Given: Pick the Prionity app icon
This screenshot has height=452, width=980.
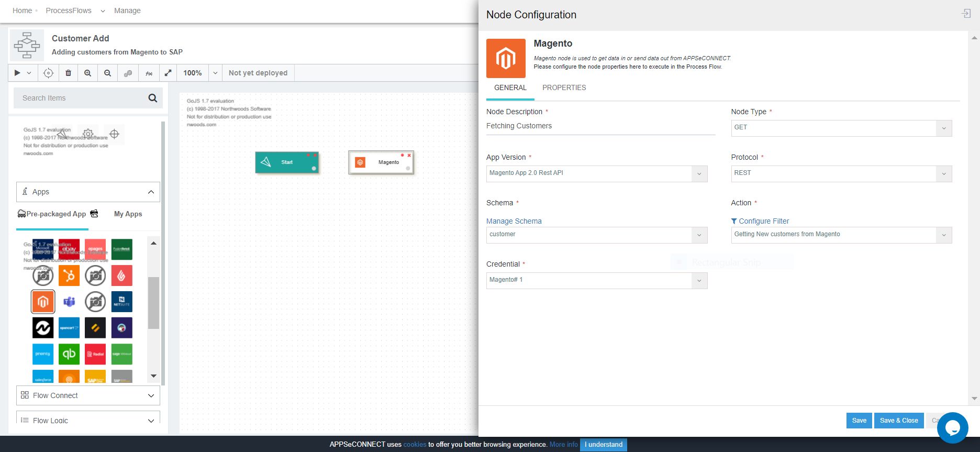Looking at the screenshot, I should (x=43, y=354).
